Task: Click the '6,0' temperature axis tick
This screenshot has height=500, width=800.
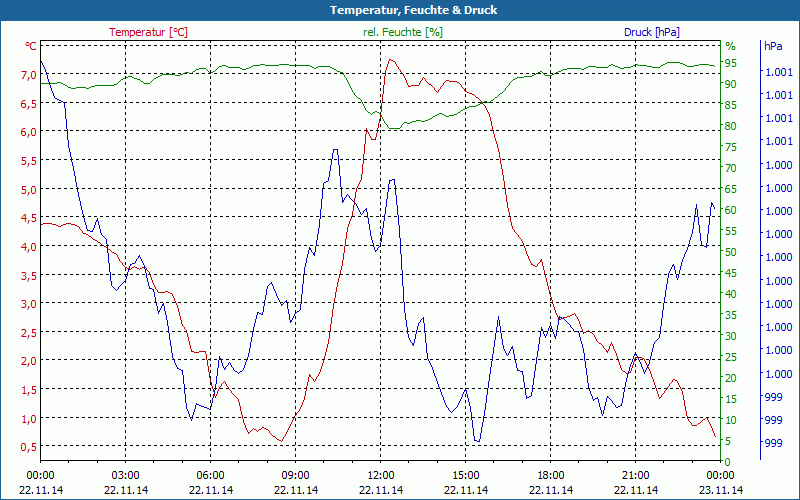Action: (29, 132)
